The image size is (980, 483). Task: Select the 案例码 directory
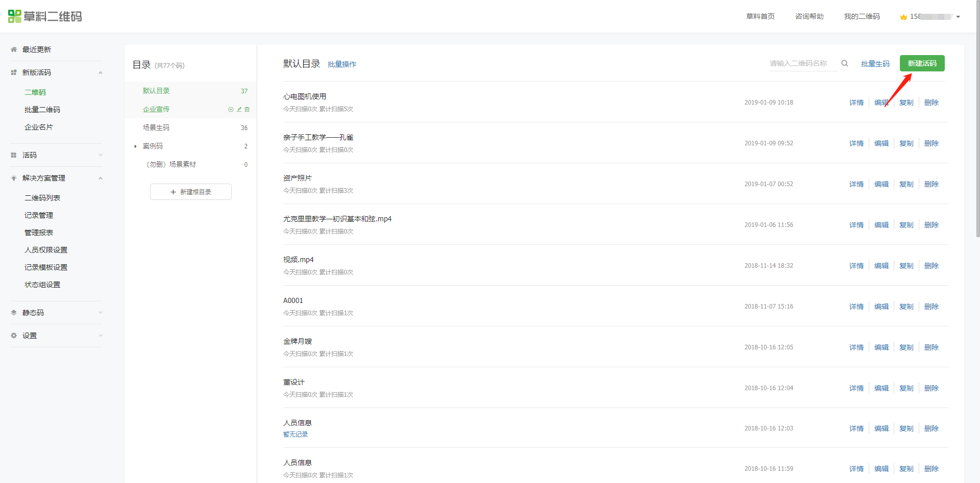[190, 146]
